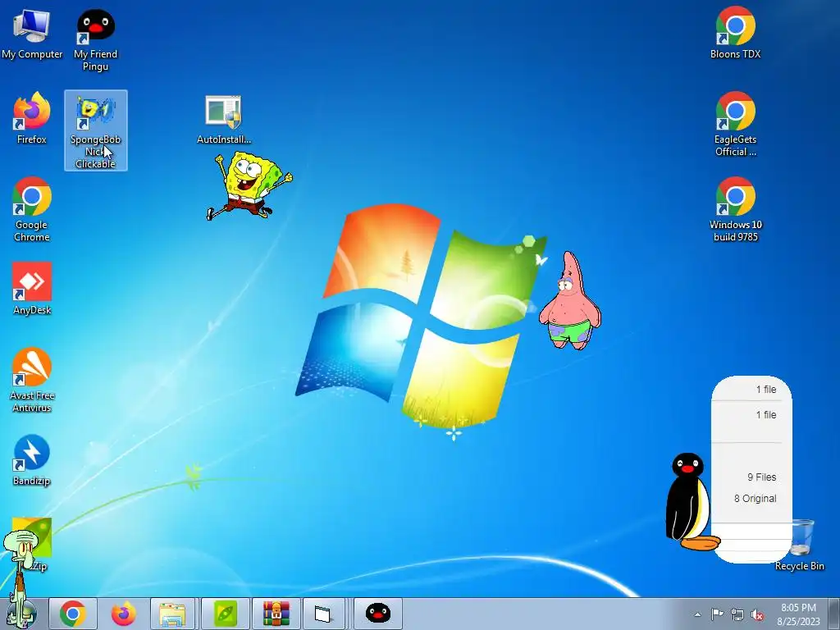840x630 pixels.
Task: Open the Bloons TDX Chrome shortcut
Action: coord(736,33)
